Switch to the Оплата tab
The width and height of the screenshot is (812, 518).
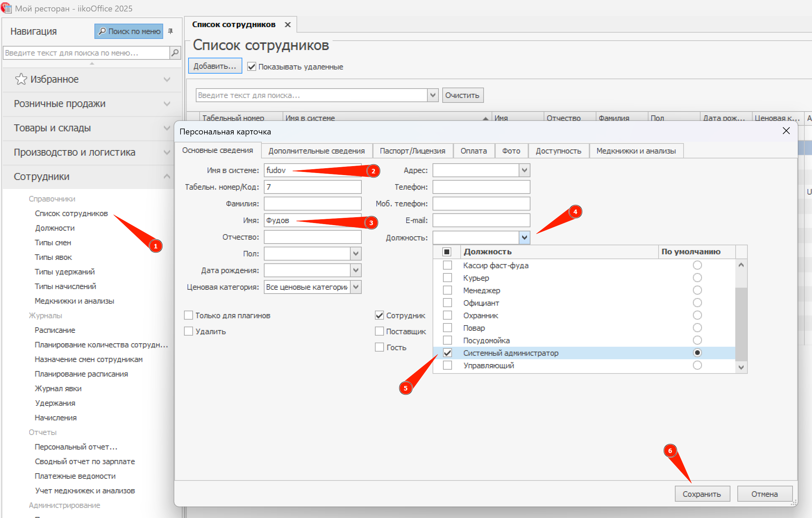(474, 151)
